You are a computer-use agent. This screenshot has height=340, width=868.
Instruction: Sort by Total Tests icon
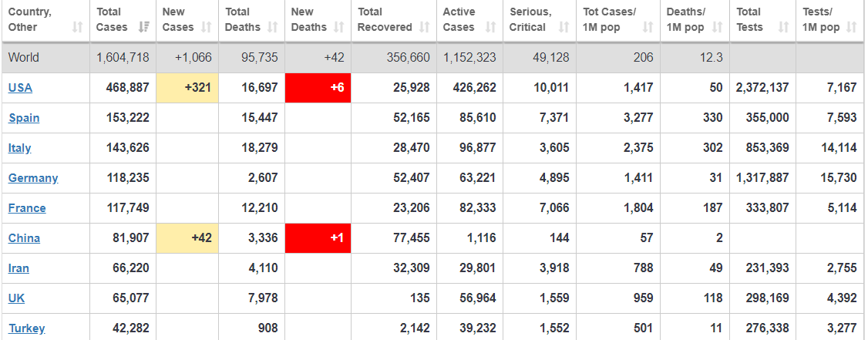(x=783, y=28)
